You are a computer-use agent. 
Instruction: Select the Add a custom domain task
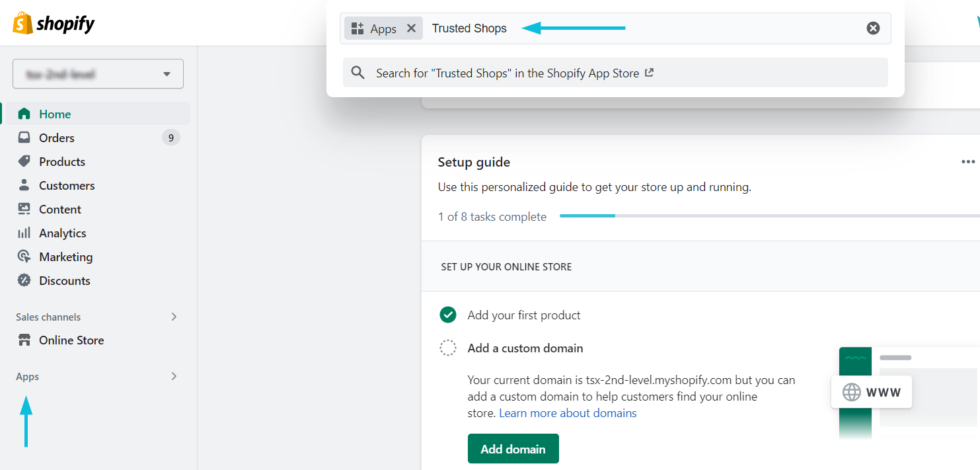[x=525, y=348]
